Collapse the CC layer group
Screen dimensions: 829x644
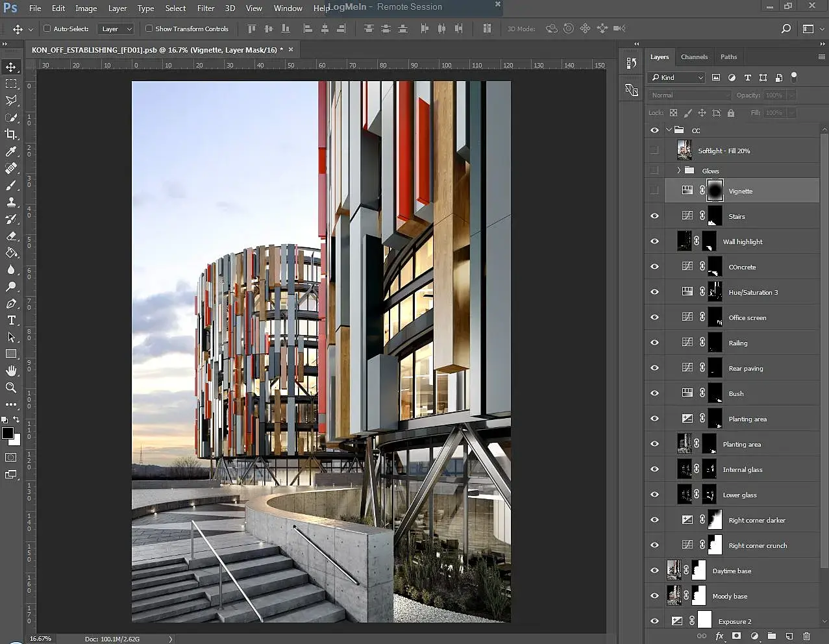[x=669, y=130]
